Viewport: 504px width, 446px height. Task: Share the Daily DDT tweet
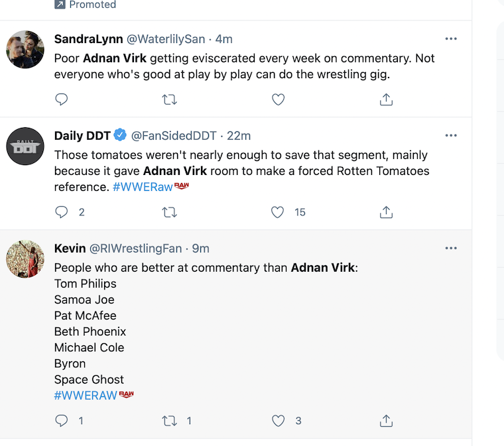coord(386,212)
